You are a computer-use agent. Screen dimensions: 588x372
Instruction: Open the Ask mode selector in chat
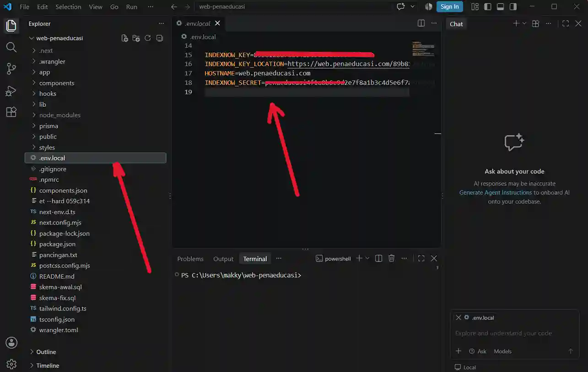pyautogui.click(x=478, y=351)
